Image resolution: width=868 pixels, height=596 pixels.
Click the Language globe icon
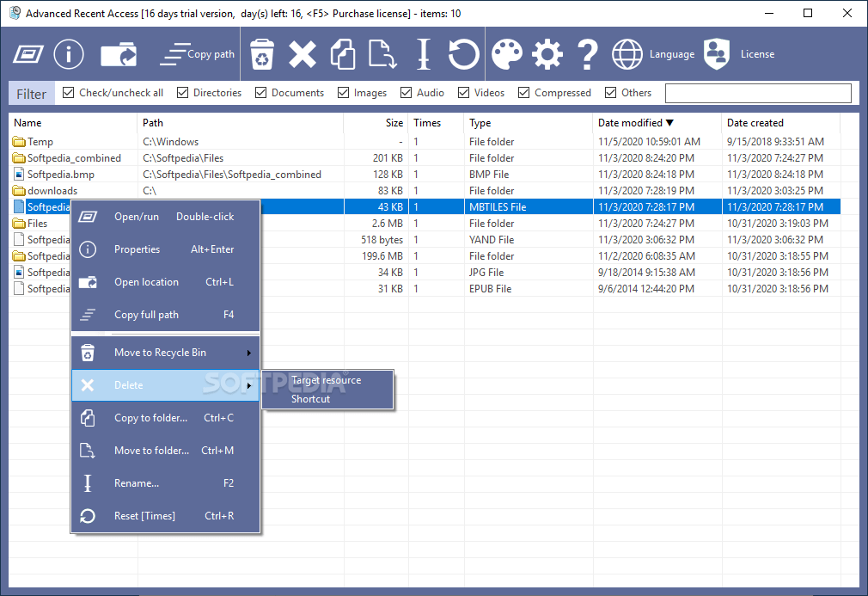pos(627,54)
